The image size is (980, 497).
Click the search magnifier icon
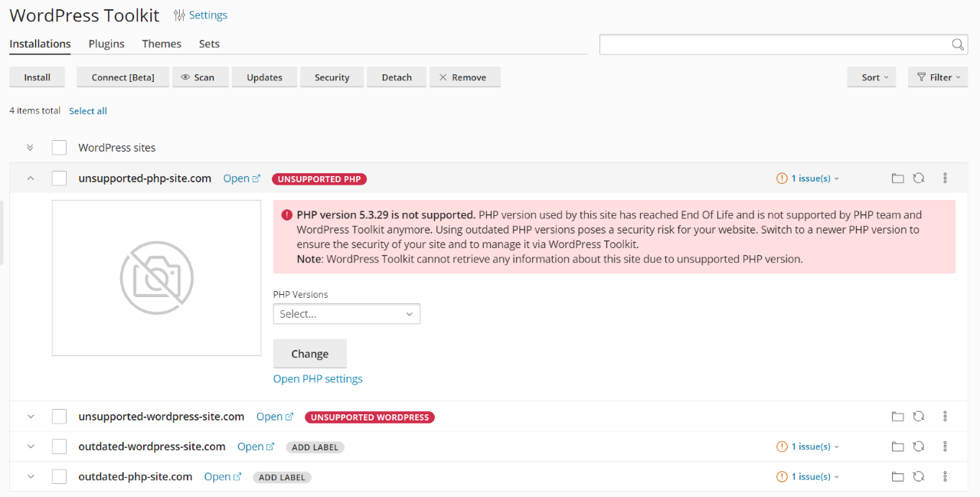[957, 44]
